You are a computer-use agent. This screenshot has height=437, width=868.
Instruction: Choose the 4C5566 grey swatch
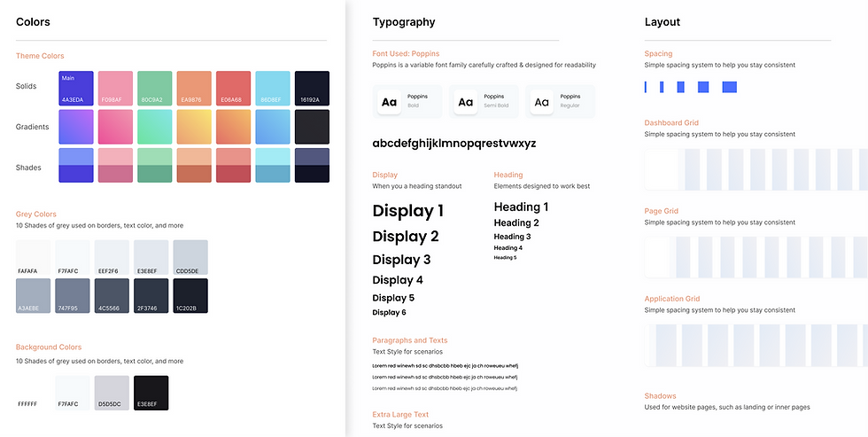[x=112, y=296]
